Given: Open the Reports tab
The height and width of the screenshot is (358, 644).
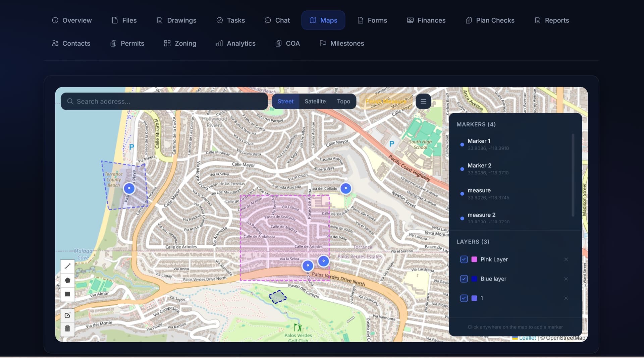Looking at the screenshot, I should [x=552, y=20].
